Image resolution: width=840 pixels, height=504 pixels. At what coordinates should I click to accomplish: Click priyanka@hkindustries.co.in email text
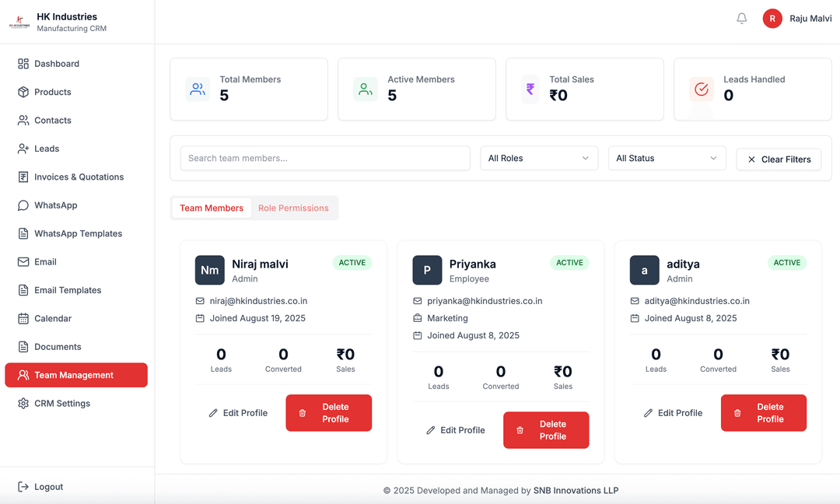tap(485, 301)
